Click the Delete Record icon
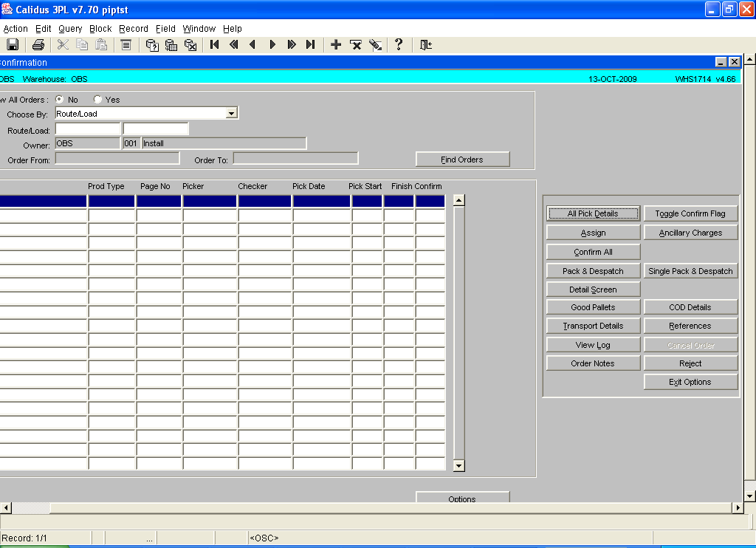 pyautogui.click(x=356, y=45)
